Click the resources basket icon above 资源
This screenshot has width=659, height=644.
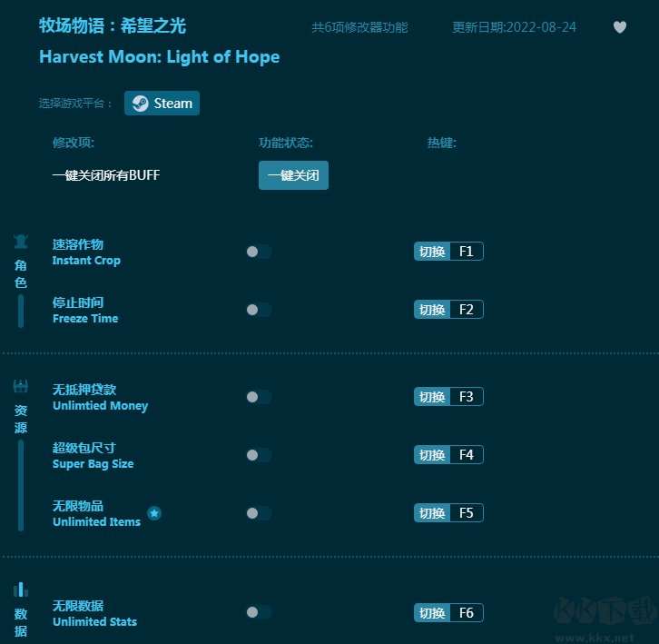(x=21, y=386)
